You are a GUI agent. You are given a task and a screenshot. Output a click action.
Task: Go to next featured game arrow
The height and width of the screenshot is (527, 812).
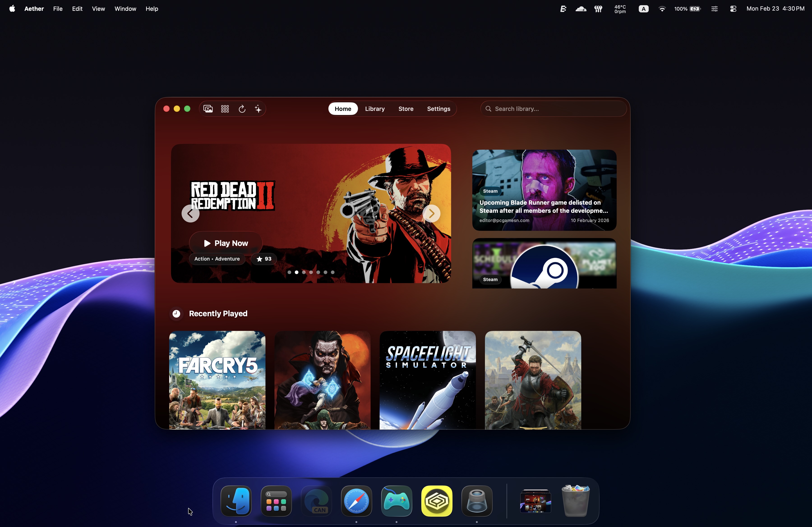[x=431, y=213]
